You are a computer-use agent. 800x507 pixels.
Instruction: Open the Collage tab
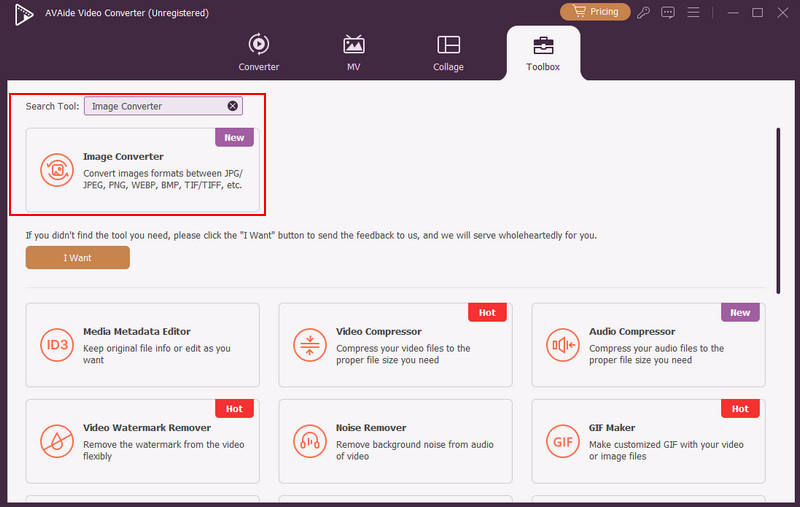coord(448,53)
